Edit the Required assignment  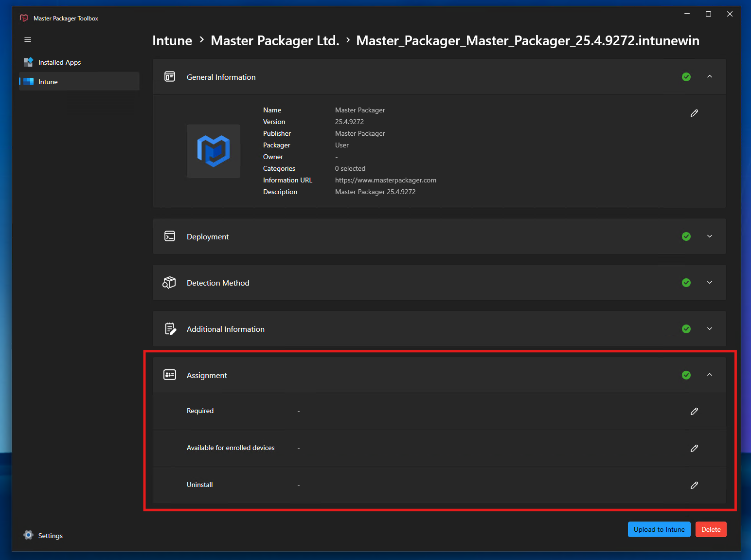click(694, 411)
